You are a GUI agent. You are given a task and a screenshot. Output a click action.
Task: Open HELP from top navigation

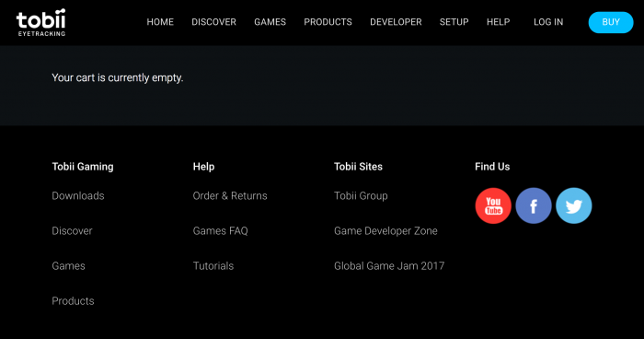499,22
